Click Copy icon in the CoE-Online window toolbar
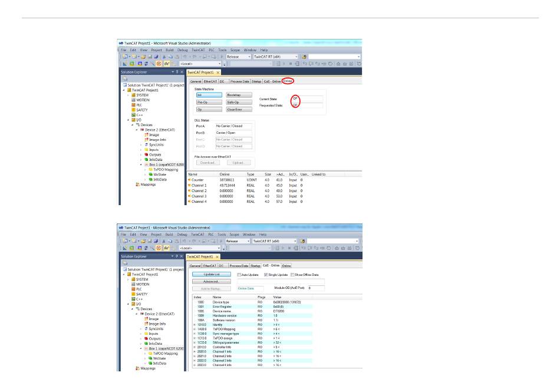Image resolution: width=560 pixels, height=392 pixels. pos(170,241)
